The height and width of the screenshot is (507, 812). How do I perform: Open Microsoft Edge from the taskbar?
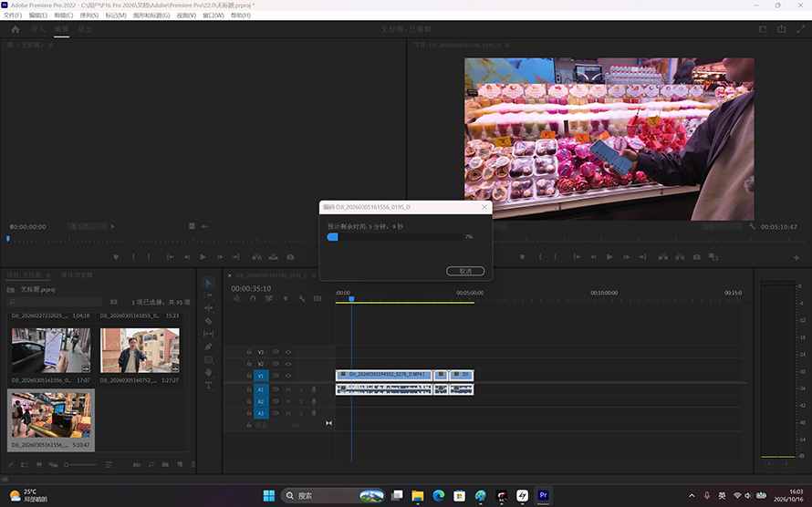click(x=439, y=496)
